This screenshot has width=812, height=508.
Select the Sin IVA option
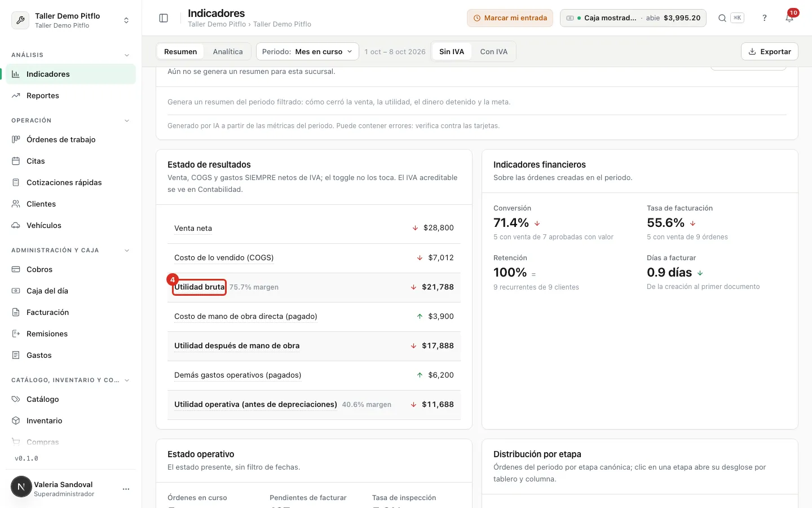(x=452, y=51)
